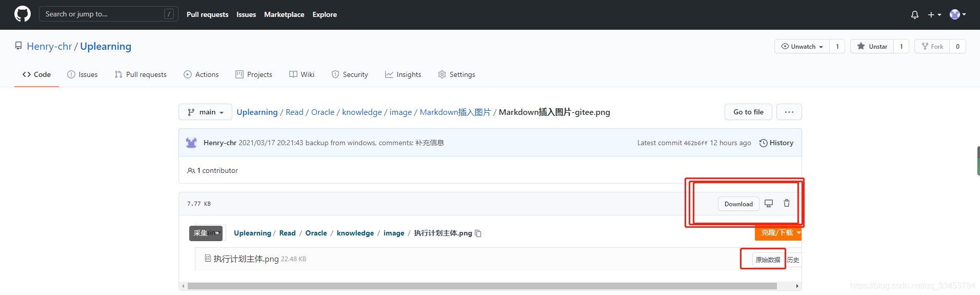Click the Fork button
Viewport: 980px width, 295px height.
coord(932,46)
